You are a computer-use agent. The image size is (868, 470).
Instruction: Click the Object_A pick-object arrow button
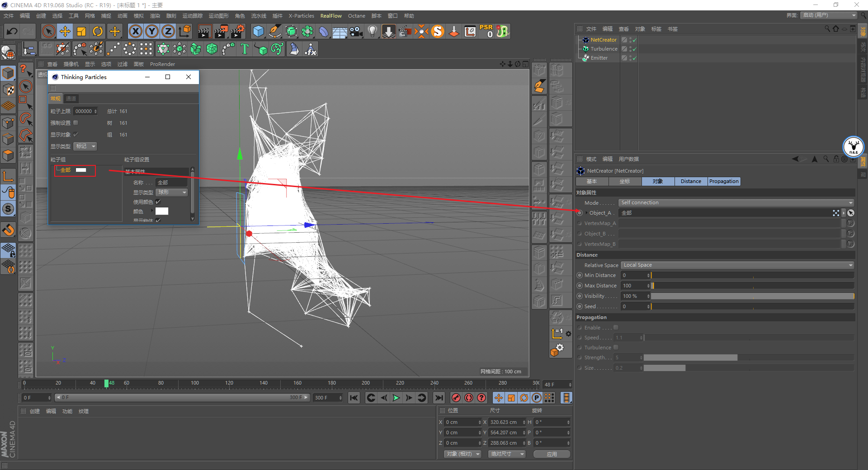(x=850, y=213)
